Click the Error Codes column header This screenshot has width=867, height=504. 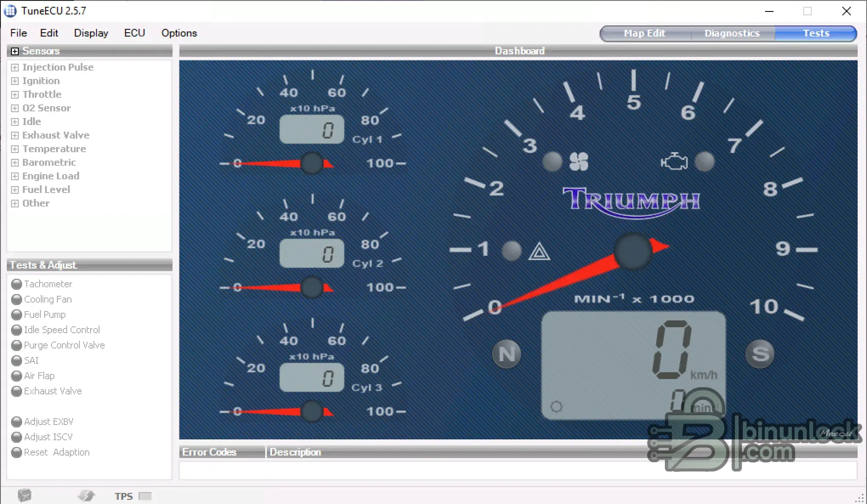[222, 452]
